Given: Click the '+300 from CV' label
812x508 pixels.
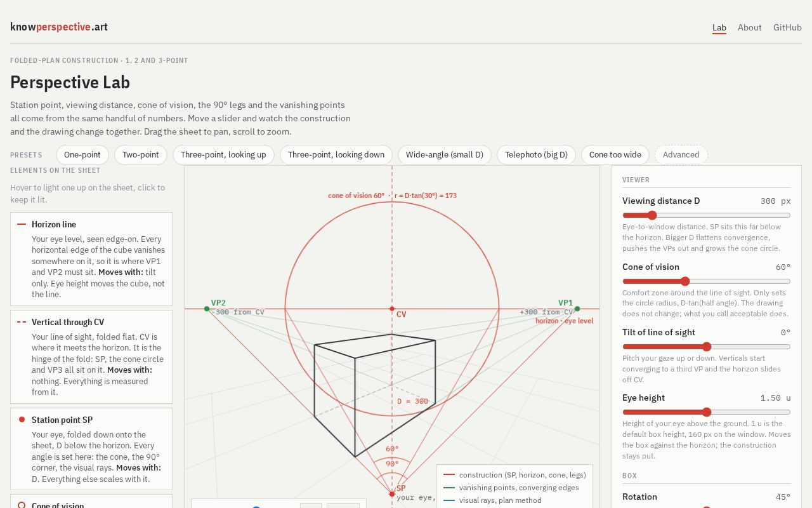Looking at the screenshot, I should point(546,312).
